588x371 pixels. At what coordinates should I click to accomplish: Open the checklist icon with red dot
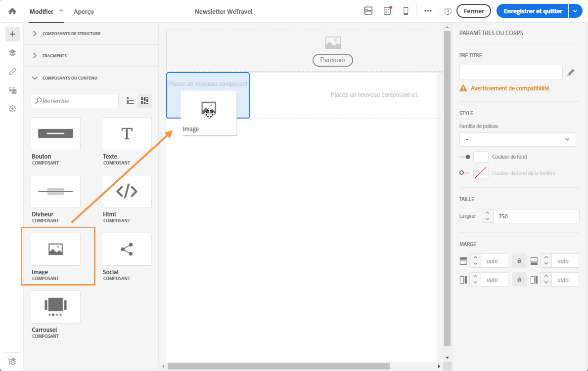pos(387,11)
